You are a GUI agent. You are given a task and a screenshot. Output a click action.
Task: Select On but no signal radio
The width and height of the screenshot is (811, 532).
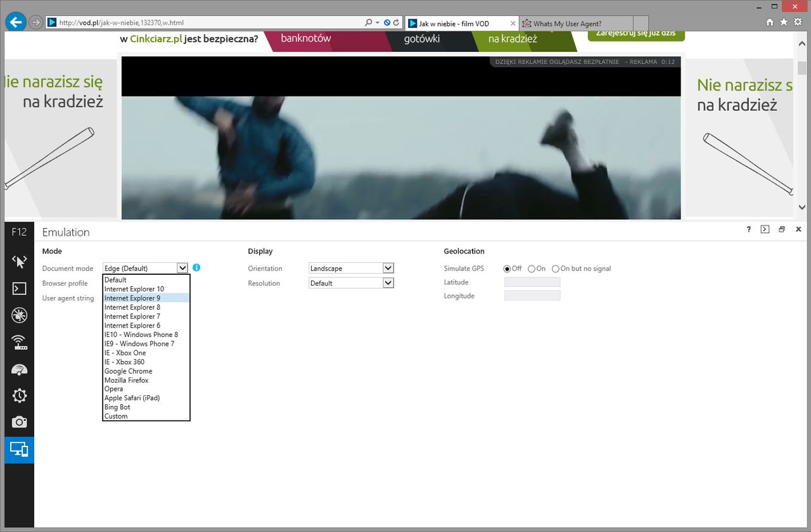[x=556, y=269]
